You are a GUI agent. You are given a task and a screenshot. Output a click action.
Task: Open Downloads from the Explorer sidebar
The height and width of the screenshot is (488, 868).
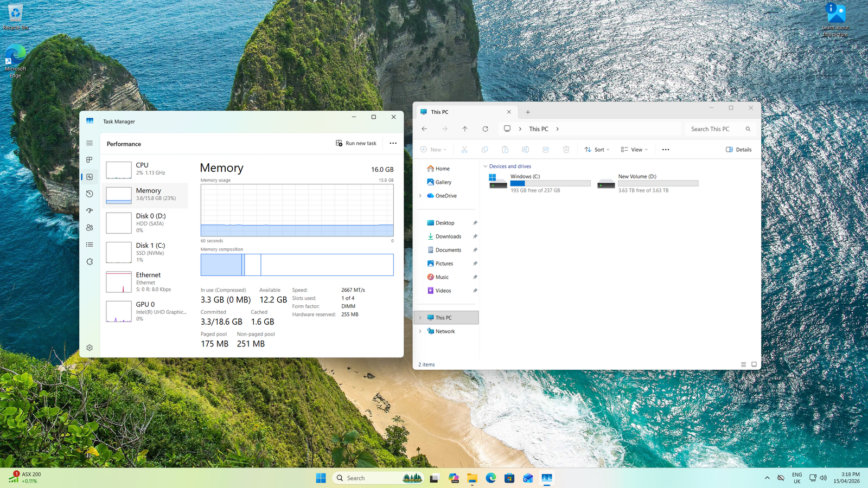(x=448, y=236)
